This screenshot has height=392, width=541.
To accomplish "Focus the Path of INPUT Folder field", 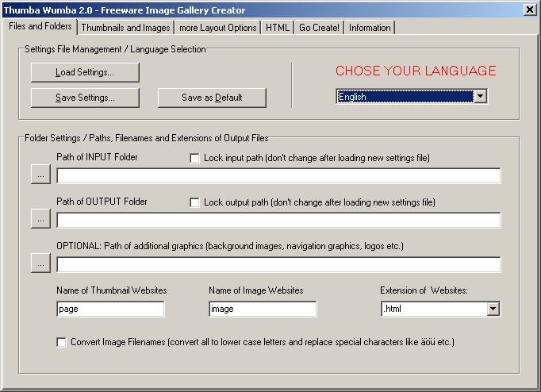I will [278, 175].
